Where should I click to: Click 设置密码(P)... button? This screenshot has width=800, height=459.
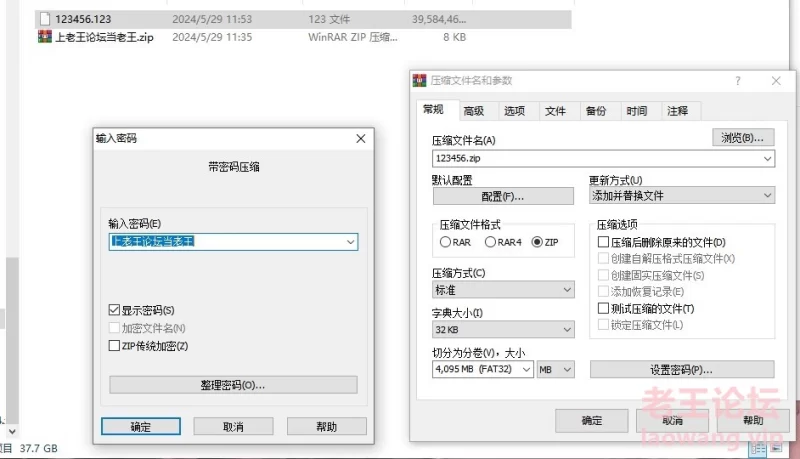click(682, 370)
